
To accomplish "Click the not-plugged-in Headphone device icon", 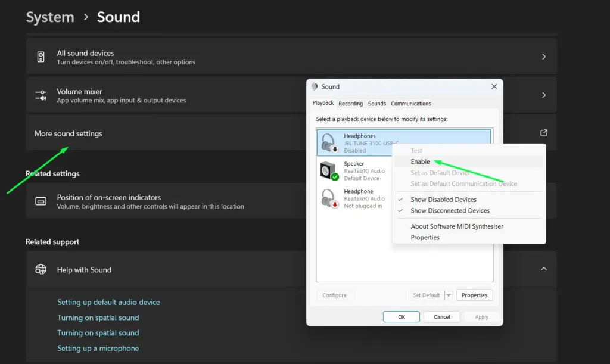I will [327, 198].
